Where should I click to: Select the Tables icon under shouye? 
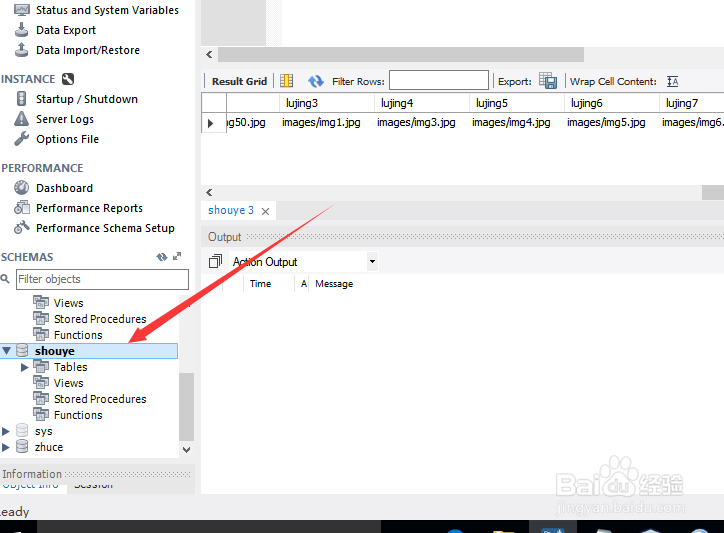tap(41, 367)
